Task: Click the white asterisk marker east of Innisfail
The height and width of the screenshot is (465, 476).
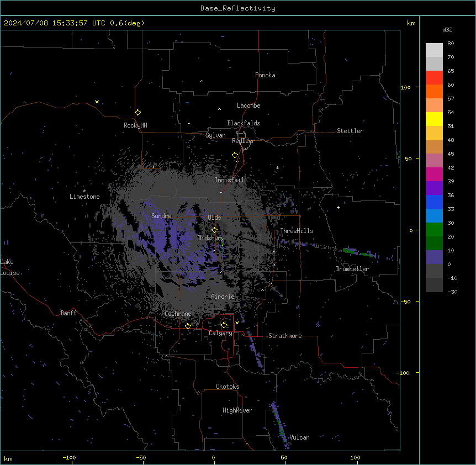Action: [x=277, y=167]
